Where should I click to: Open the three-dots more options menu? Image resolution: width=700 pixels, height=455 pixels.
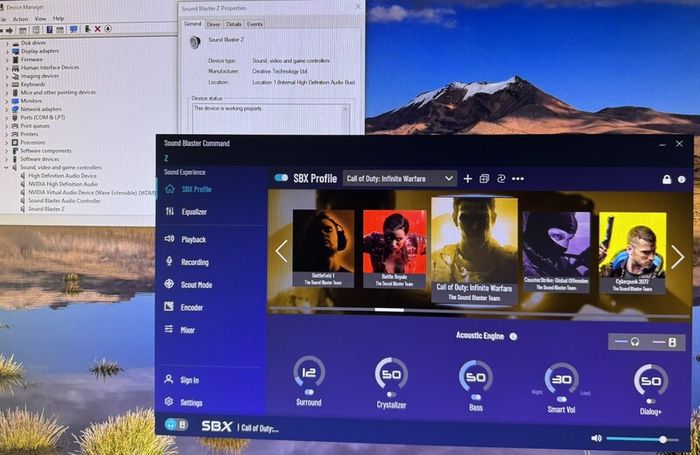coord(518,179)
